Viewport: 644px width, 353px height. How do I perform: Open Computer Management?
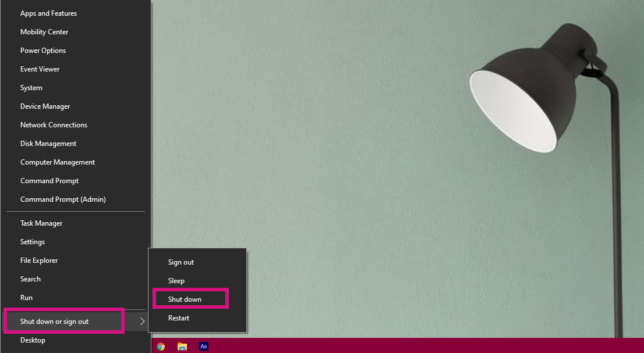(57, 162)
